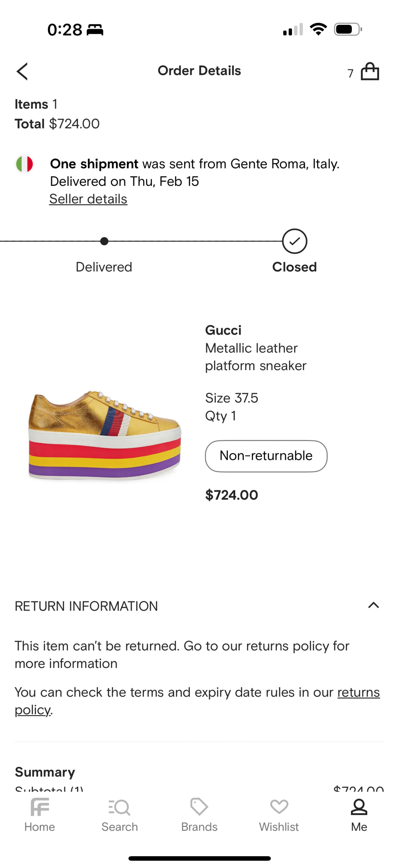Tap the back arrow icon
Viewport: 399px width, 868px height.
(22, 71)
